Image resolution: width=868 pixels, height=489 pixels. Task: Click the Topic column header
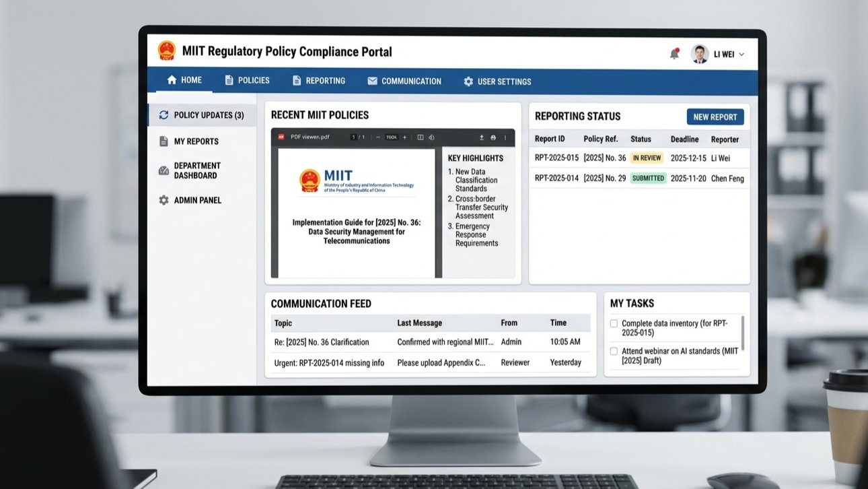283,323
